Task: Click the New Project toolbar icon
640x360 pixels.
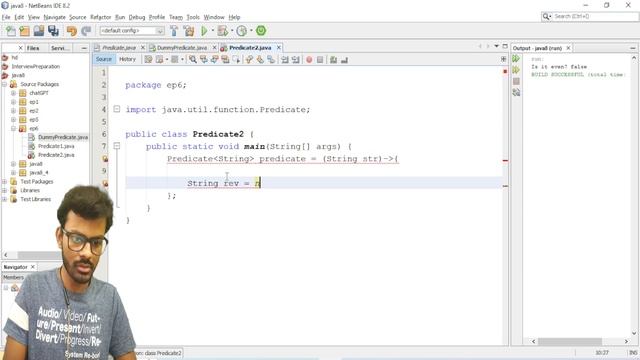Action: [24, 31]
